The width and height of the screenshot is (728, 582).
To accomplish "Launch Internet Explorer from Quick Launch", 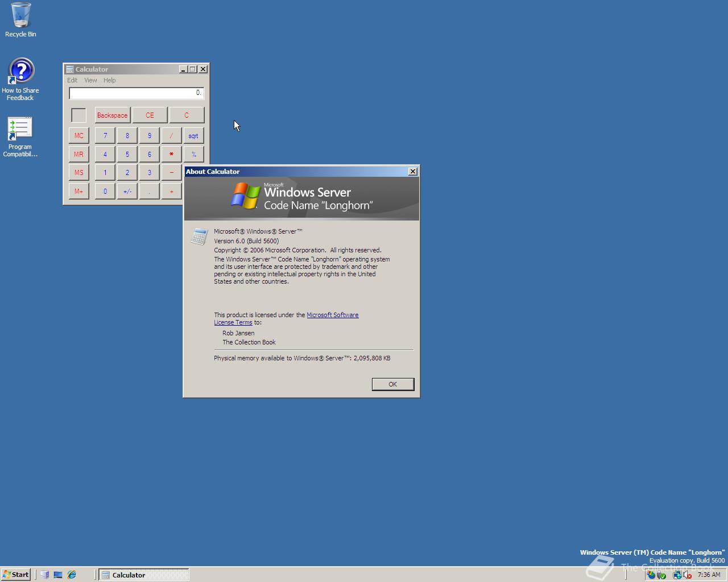I will tap(72, 575).
